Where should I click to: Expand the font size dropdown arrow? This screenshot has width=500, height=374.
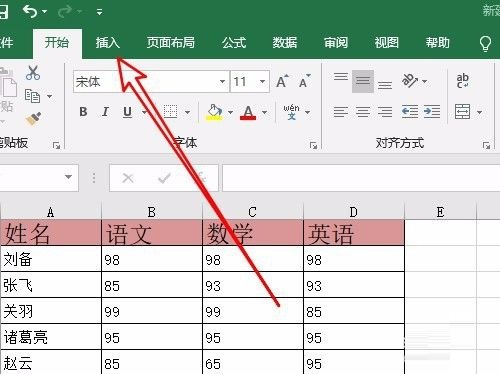(263, 81)
